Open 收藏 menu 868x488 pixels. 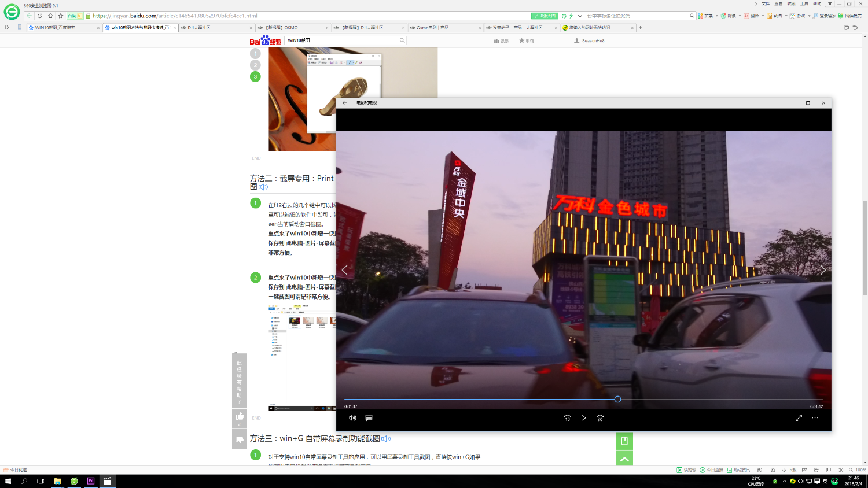[x=791, y=3]
